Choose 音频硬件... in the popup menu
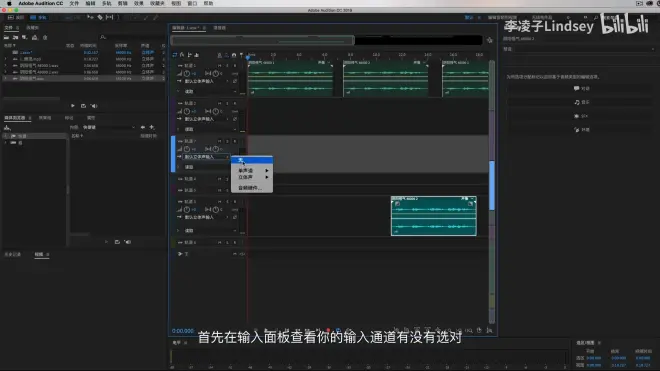 pyautogui.click(x=252, y=188)
